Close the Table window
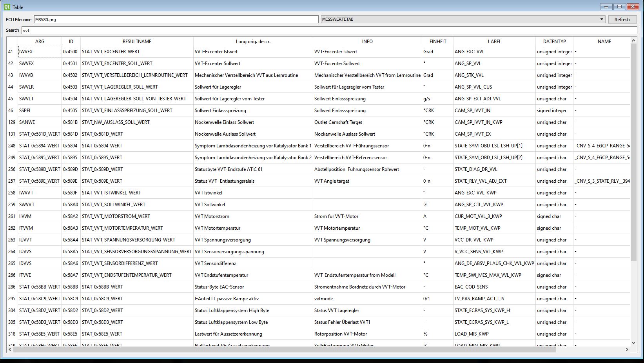 (x=633, y=7)
